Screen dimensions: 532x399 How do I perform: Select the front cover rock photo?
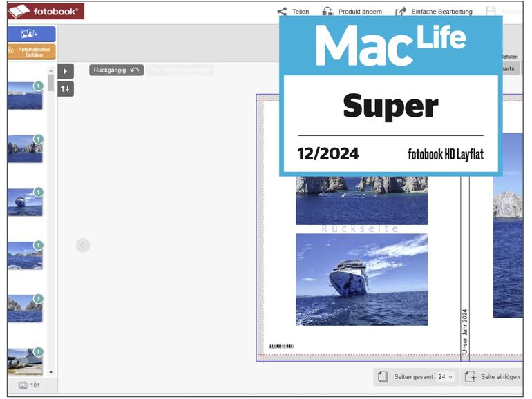(x=508, y=226)
